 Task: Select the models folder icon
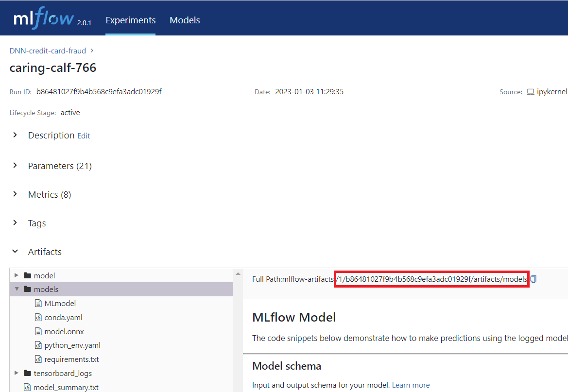[27, 289]
